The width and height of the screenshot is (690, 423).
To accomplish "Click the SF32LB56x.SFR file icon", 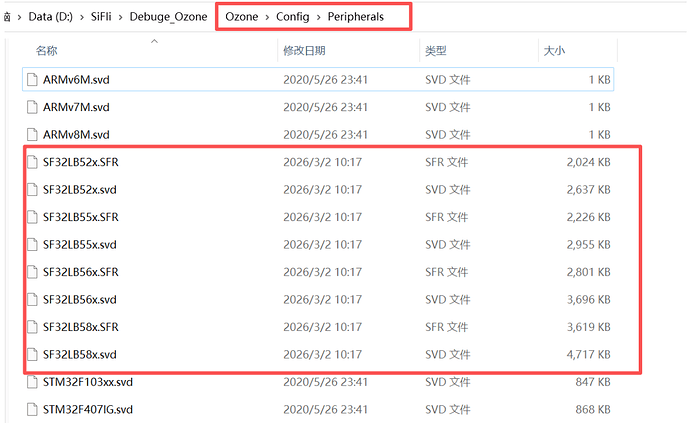I will (x=32, y=272).
